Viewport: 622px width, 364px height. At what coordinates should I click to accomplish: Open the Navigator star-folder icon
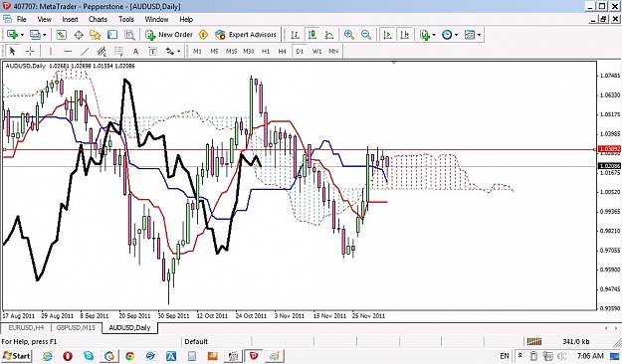click(x=96, y=35)
